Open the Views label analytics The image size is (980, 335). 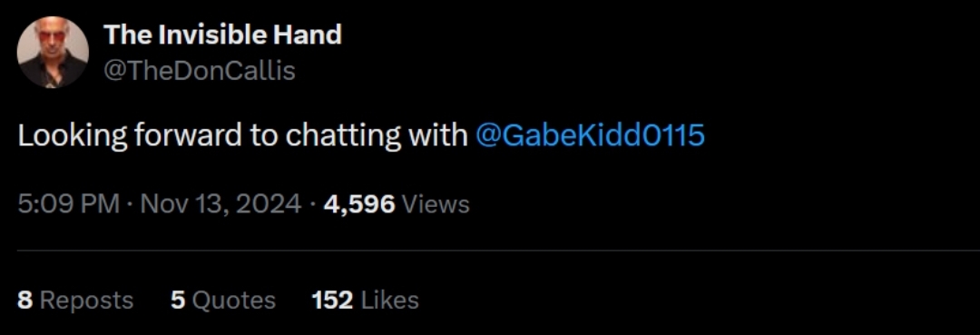[x=436, y=204]
